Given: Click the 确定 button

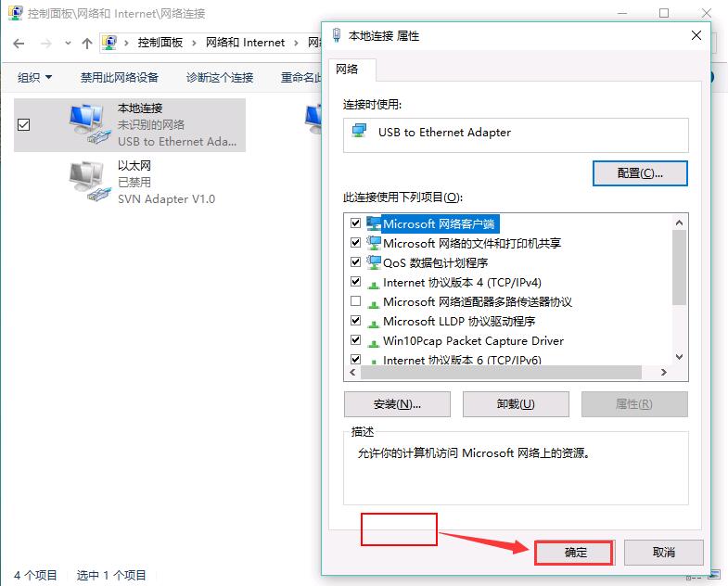Looking at the screenshot, I should pyautogui.click(x=574, y=553).
